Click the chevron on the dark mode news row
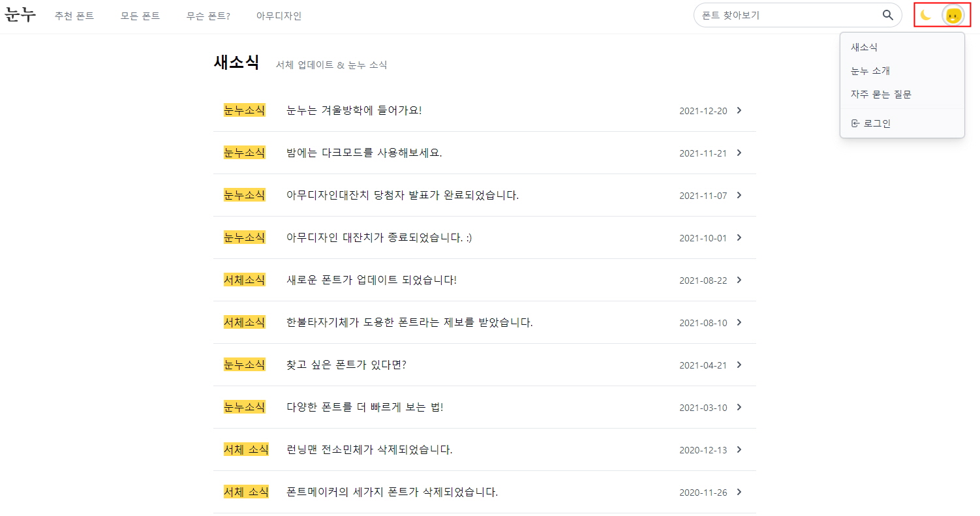This screenshot has height=516, width=980. [739, 153]
